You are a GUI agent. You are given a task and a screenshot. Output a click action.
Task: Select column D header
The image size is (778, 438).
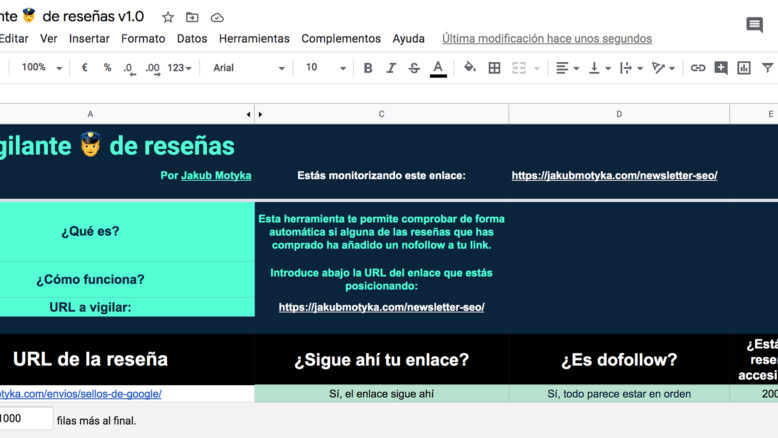pyautogui.click(x=619, y=114)
